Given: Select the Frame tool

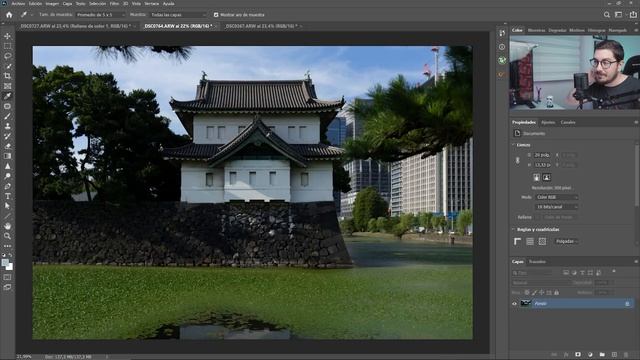Looking at the screenshot, I should [x=7, y=86].
